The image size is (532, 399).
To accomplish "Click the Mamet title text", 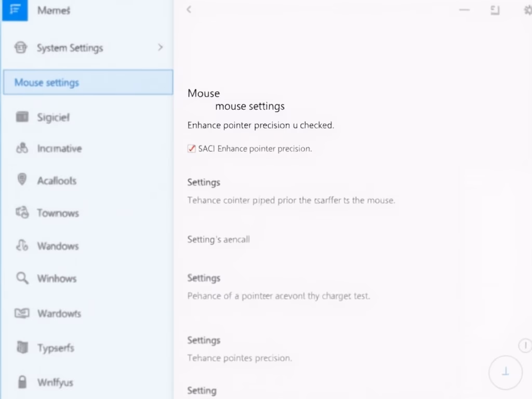I will click(x=54, y=10).
